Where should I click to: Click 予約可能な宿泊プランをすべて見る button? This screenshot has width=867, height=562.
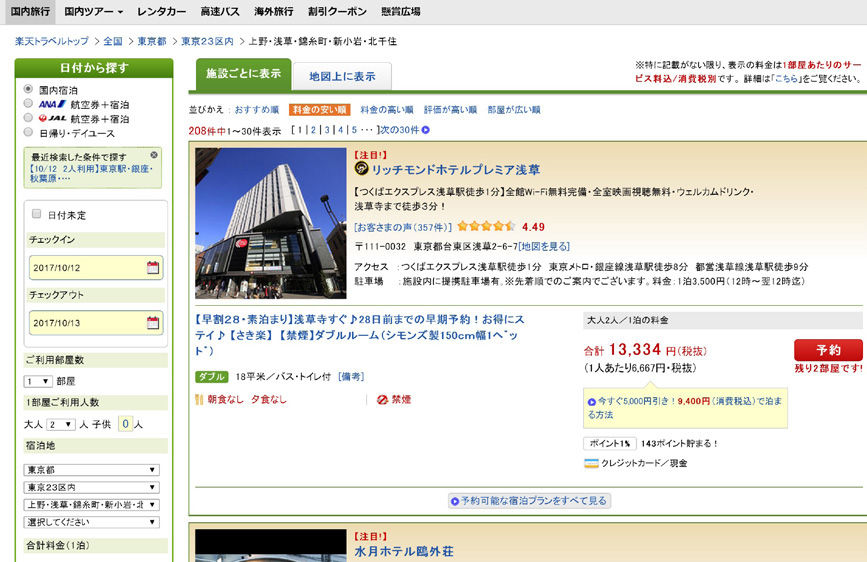click(x=529, y=501)
